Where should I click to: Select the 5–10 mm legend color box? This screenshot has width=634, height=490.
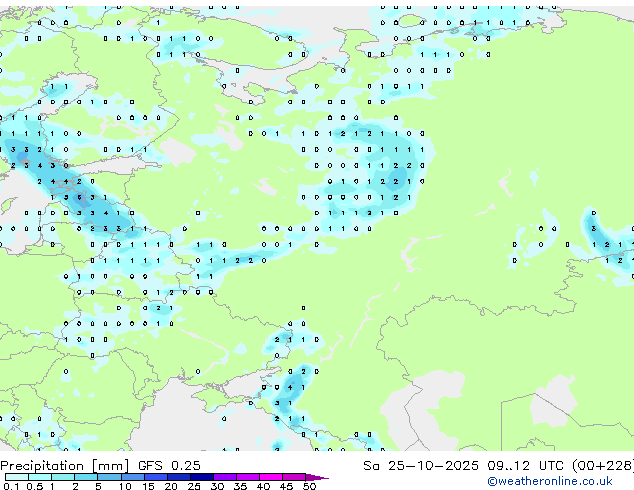(x=109, y=477)
